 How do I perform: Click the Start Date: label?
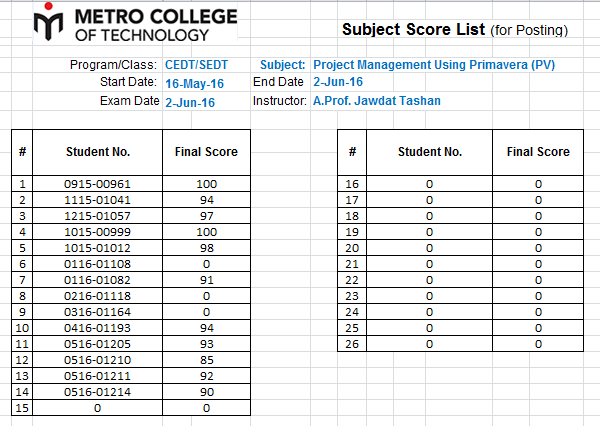(x=129, y=82)
